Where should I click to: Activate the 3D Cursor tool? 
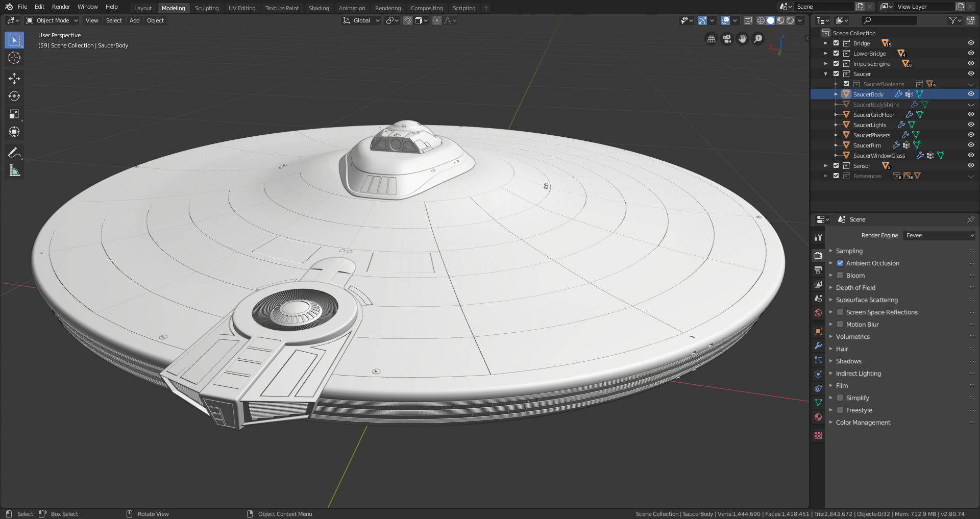pos(14,58)
